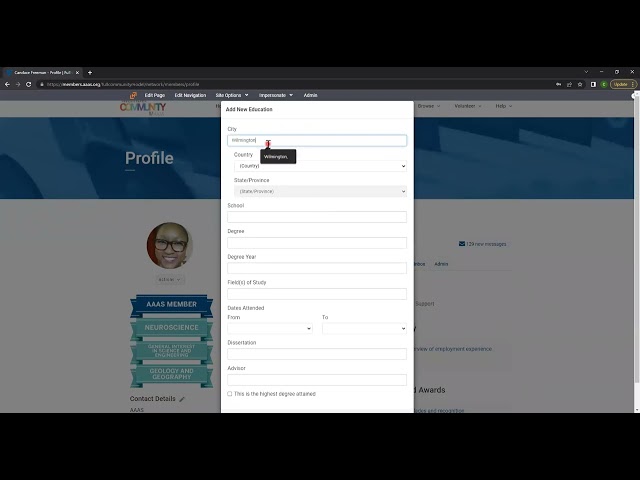This screenshot has height=480, width=640.
Task: Open the Volunteer navigation menu
Action: point(468,106)
